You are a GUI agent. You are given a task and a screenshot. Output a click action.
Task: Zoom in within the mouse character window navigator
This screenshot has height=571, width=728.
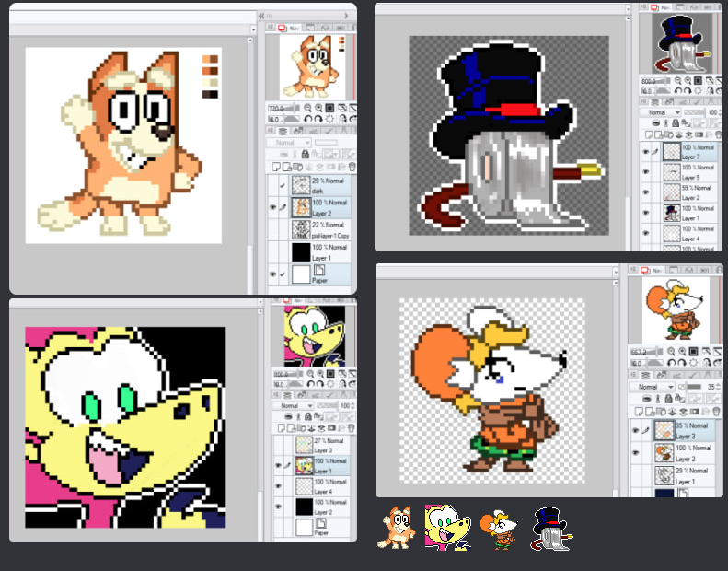click(682, 352)
